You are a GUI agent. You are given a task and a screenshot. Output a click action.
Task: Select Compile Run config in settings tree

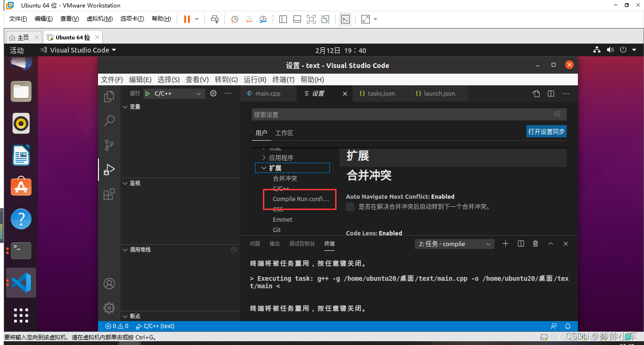[x=301, y=199]
